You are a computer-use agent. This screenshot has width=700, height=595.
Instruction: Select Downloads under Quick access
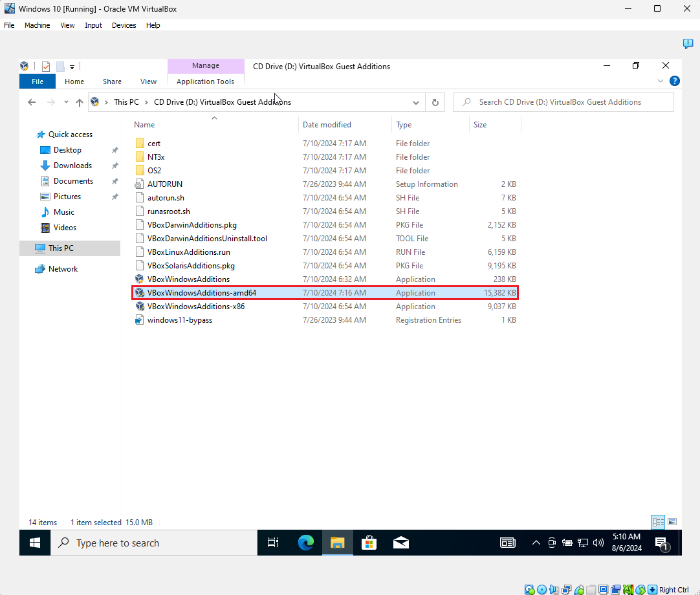[x=72, y=165]
